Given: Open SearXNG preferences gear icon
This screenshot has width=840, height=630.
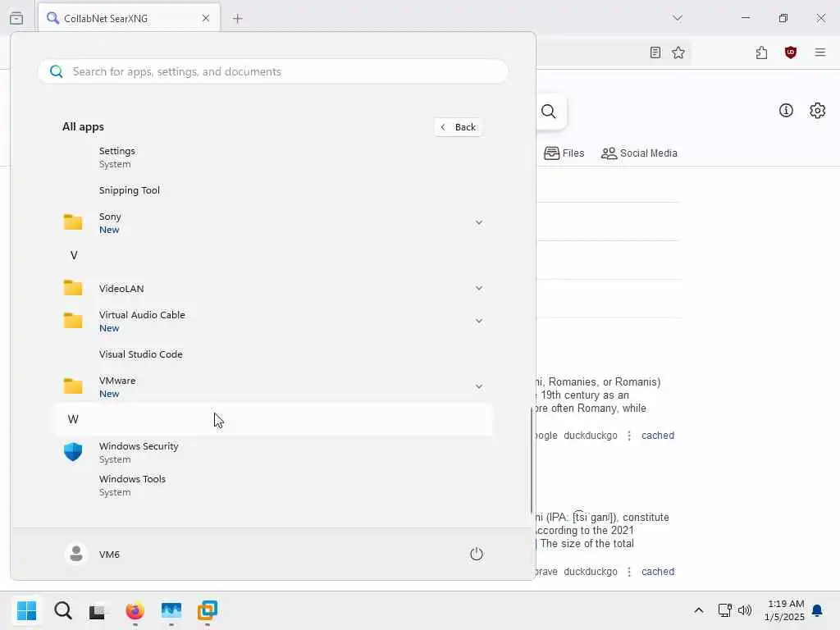Looking at the screenshot, I should coord(818,111).
